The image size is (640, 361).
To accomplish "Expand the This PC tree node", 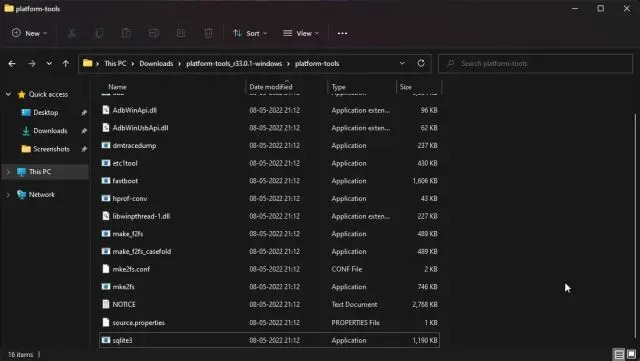I will point(8,172).
